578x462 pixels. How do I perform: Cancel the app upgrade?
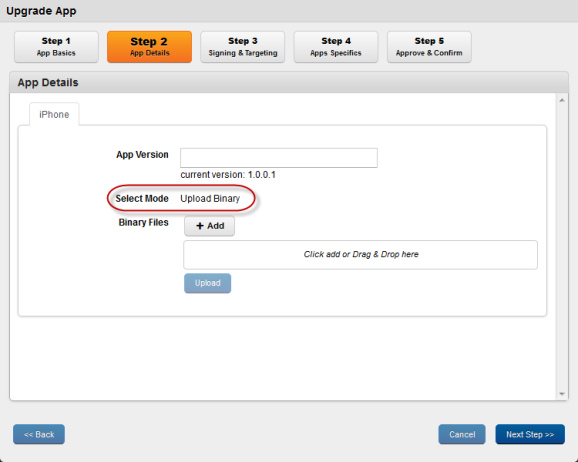tap(462, 434)
